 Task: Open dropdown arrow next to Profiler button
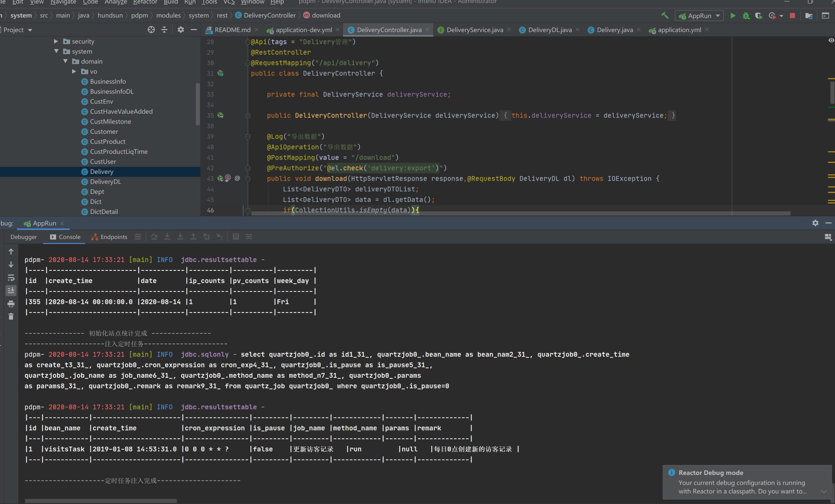(782, 16)
